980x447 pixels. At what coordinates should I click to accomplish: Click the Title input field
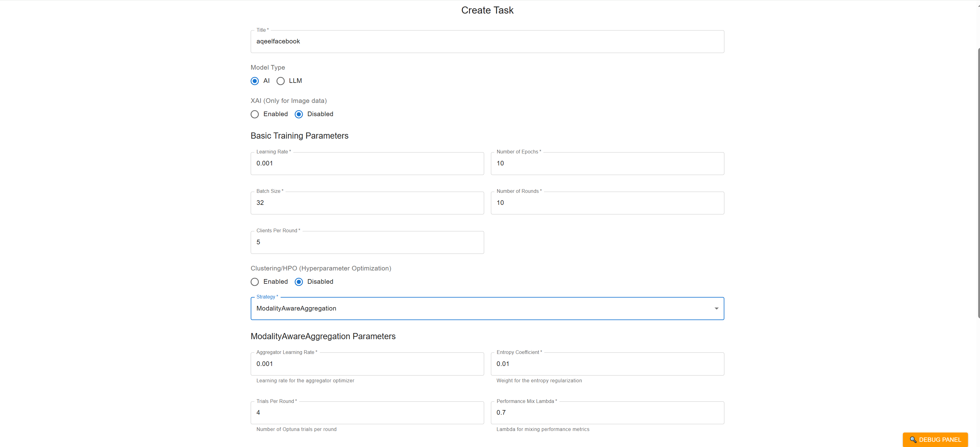pos(487,41)
